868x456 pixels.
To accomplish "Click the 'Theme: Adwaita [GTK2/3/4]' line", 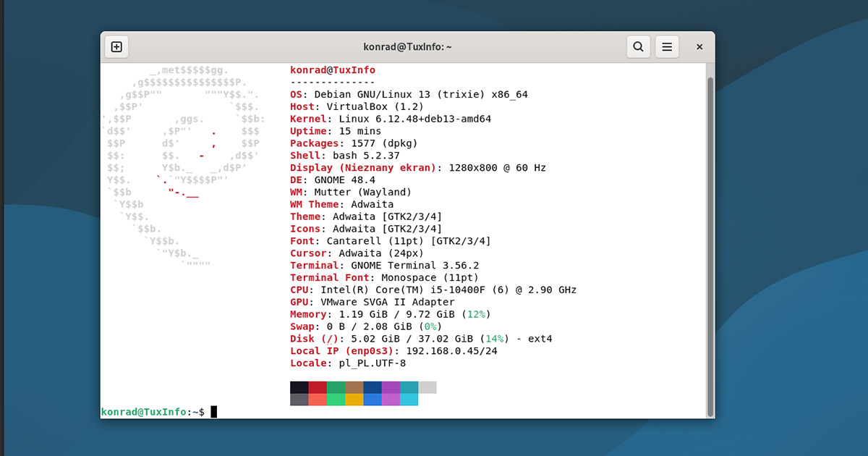I will [366, 216].
